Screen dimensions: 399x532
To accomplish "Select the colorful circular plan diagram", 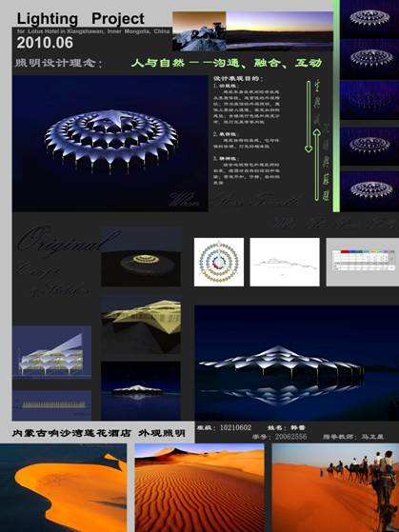I will [219, 262].
